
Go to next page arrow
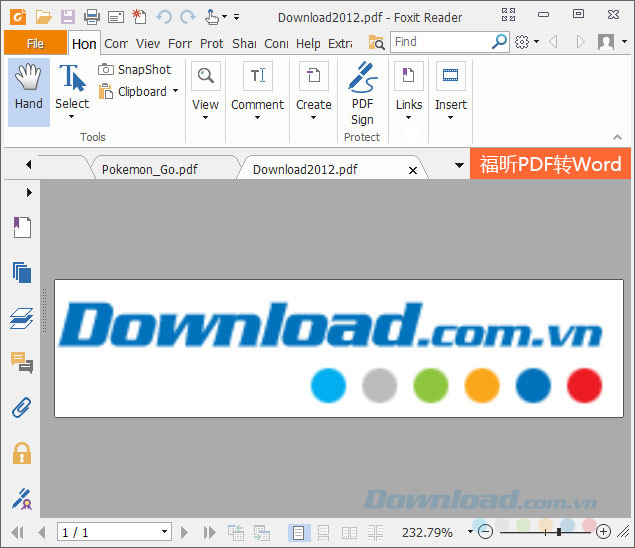click(184, 532)
